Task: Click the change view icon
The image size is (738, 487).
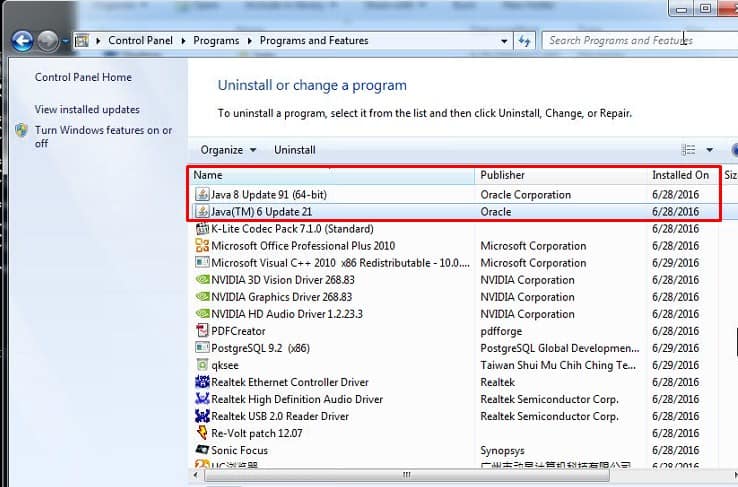Action: click(688, 150)
